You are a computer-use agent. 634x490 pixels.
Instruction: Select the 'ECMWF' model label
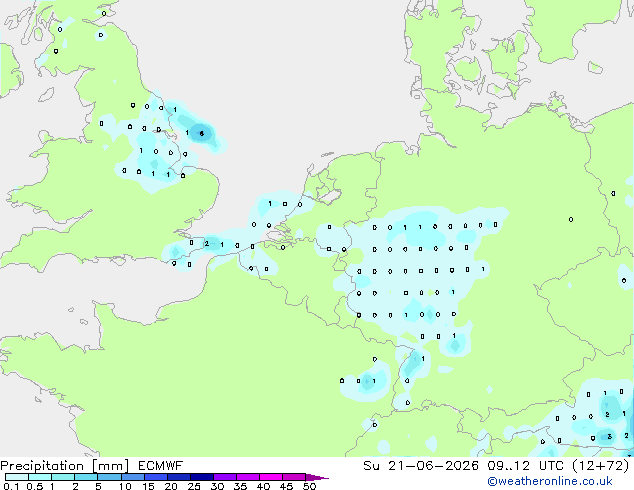click(161, 466)
